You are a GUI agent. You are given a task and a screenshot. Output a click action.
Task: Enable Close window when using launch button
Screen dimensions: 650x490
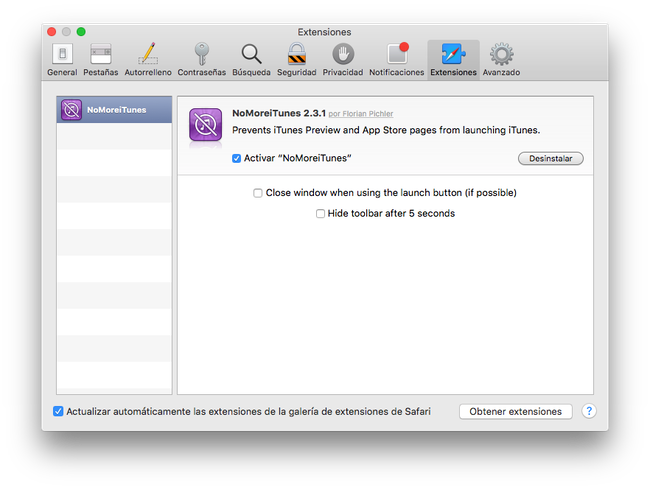point(258,193)
